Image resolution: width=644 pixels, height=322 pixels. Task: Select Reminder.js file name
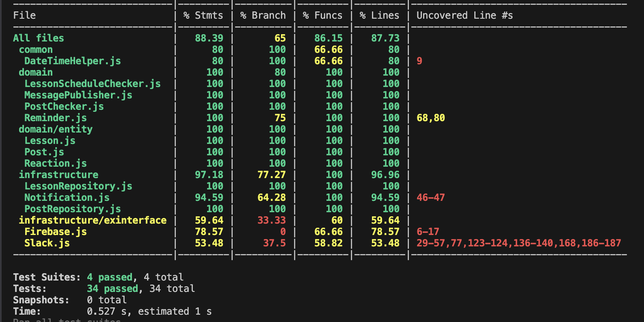point(56,118)
